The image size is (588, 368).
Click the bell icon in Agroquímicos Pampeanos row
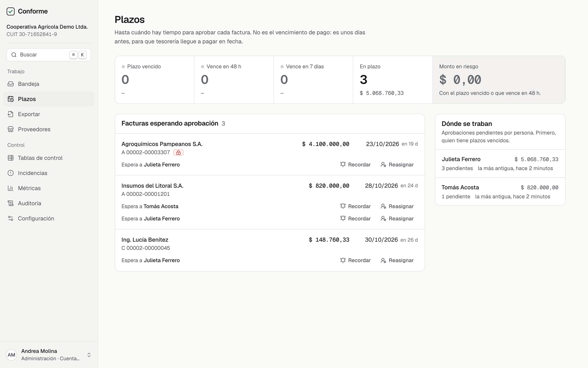click(x=343, y=165)
